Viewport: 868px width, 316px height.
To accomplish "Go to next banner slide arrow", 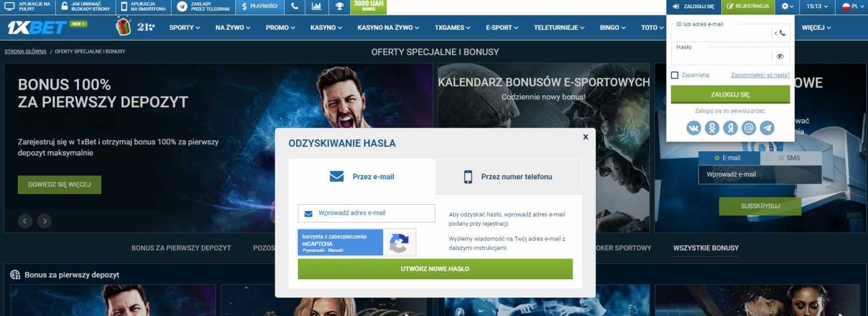I will 44,221.
